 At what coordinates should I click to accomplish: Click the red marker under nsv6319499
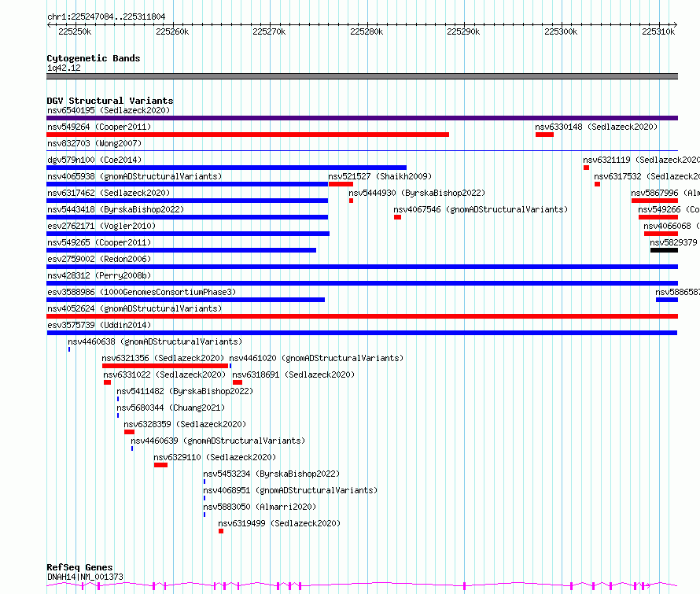click(221, 532)
